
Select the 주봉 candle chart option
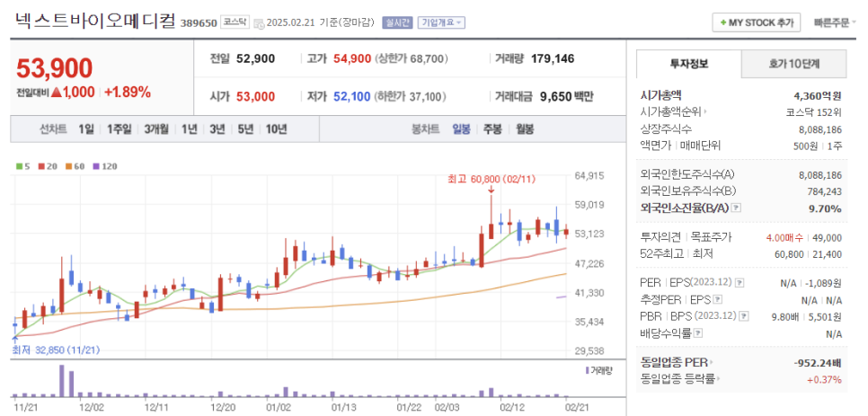(492, 129)
